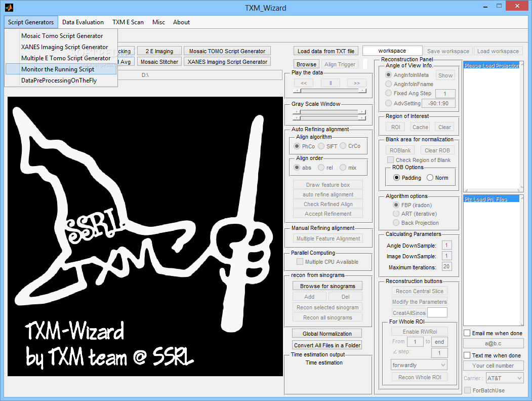
Task: Click Browse for sinograms button
Action: 328,286
